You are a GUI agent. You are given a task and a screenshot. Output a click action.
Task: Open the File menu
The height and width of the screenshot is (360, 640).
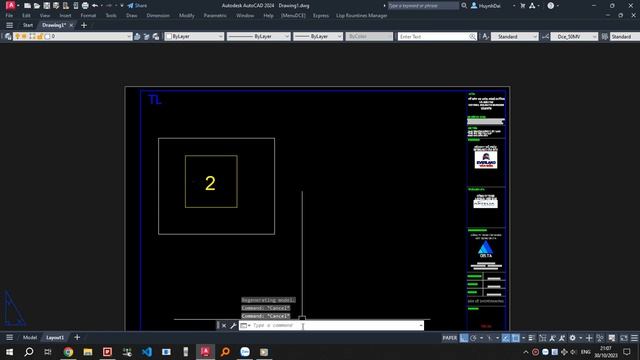point(9,16)
